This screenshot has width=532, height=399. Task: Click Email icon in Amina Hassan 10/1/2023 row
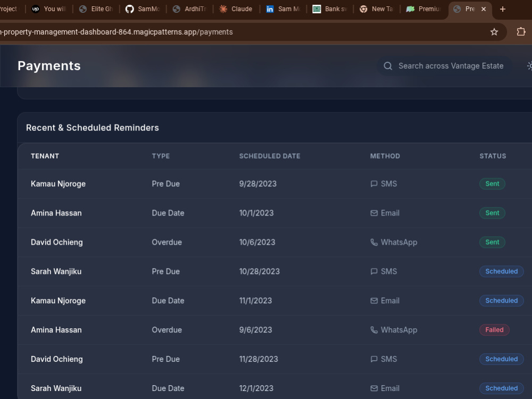click(x=374, y=213)
